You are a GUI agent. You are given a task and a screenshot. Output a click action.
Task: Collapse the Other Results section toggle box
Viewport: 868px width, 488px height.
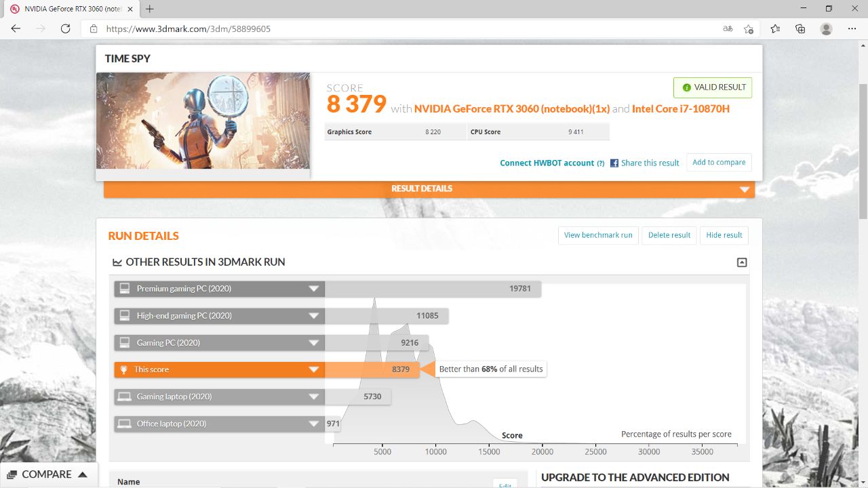[x=742, y=262]
